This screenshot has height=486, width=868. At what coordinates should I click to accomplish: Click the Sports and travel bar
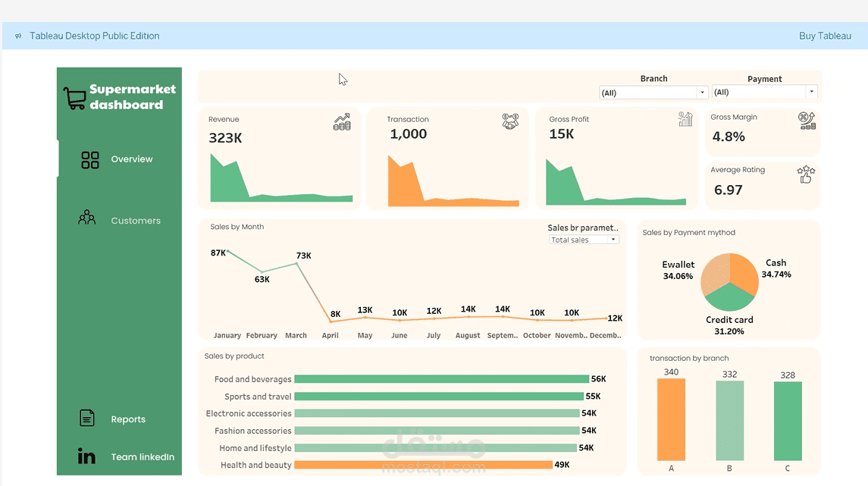439,397
